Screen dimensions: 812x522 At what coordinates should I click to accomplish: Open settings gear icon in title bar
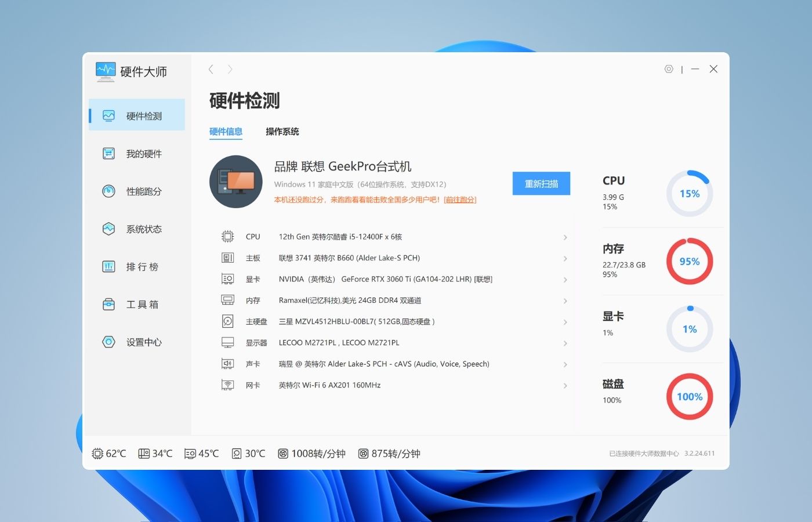click(x=669, y=69)
